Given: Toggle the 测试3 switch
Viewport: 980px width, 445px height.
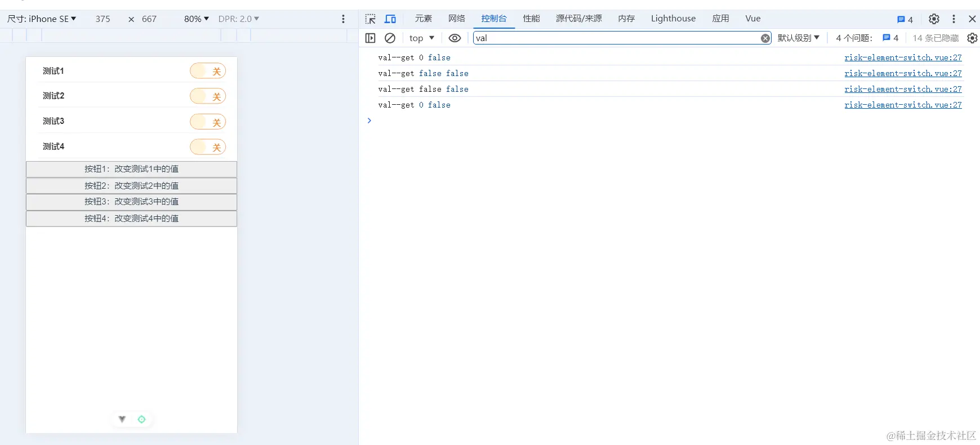Looking at the screenshot, I should coord(208,122).
